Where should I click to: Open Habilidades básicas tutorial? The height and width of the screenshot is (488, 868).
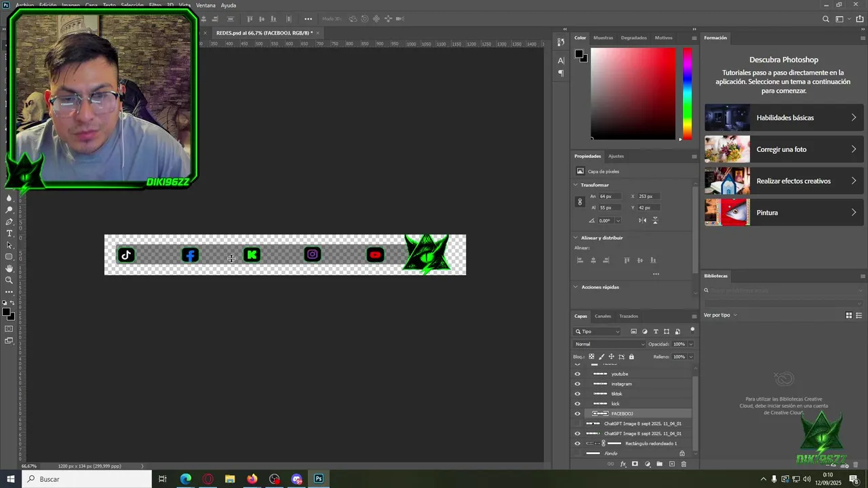coord(784,117)
